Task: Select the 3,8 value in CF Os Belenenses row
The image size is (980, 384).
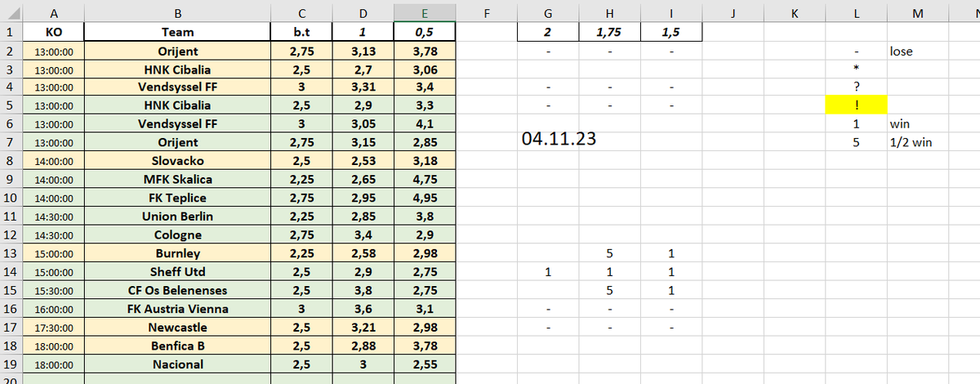Action: [x=363, y=290]
